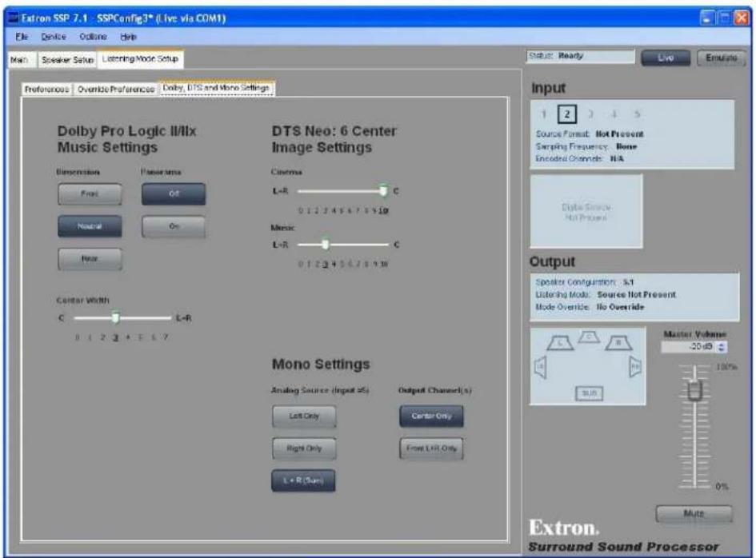The width and height of the screenshot is (756, 558).
Task: Minimize the Extron SSP window
Action: point(707,18)
